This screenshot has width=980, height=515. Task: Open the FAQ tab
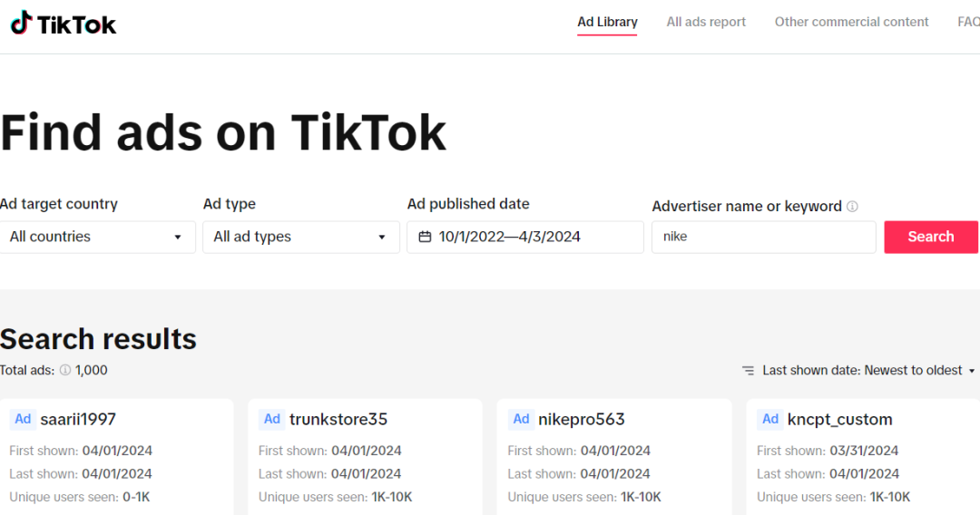[968, 22]
